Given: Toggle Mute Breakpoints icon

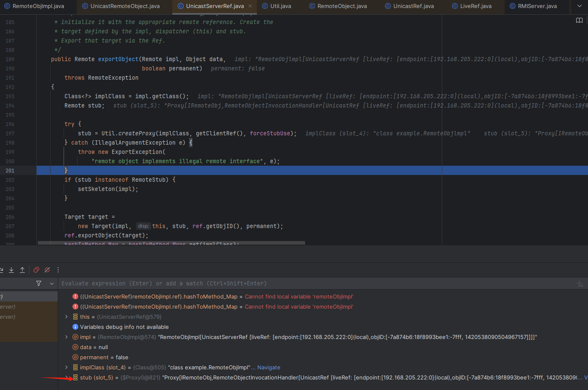Looking at the screenshot, I should (x=47, y=270).
